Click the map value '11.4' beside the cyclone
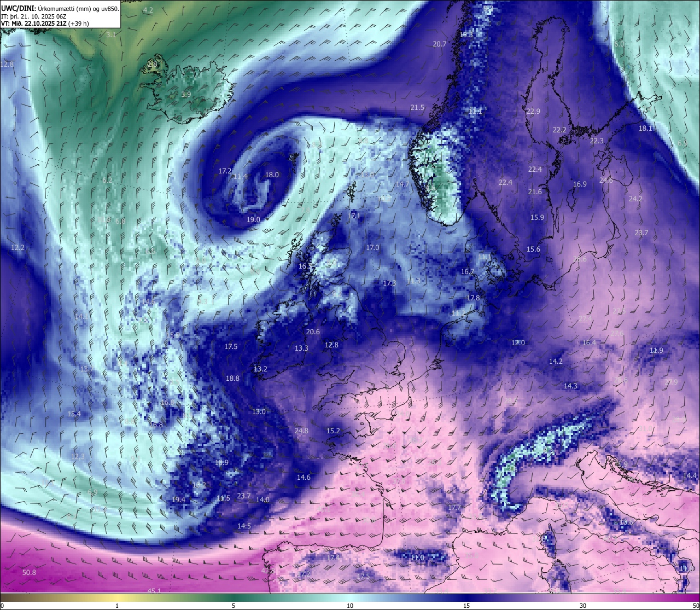700x610 pixels. click(x=240, y=176)
